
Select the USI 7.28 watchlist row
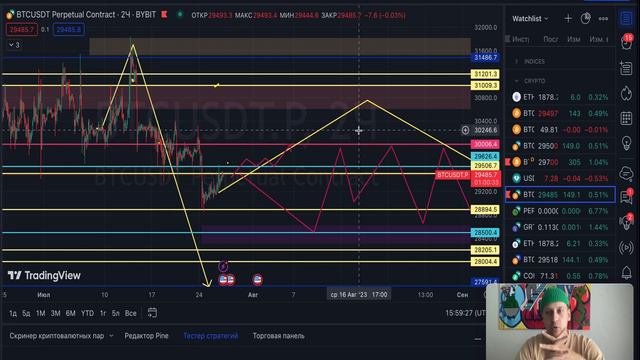pos(560,178)
